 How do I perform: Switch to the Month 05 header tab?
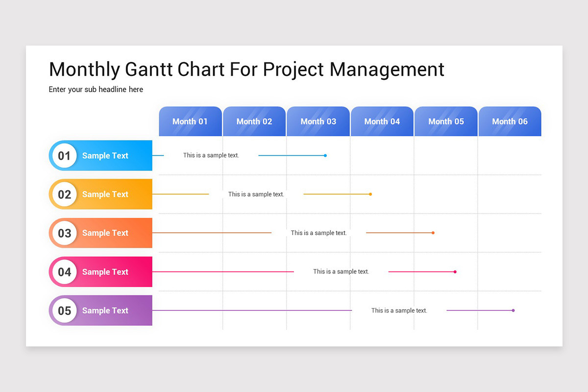tap(446, 121)
